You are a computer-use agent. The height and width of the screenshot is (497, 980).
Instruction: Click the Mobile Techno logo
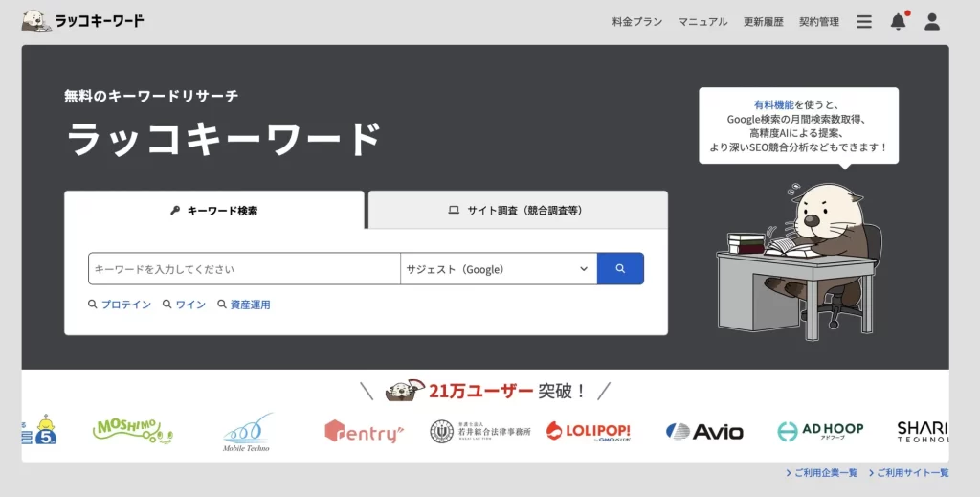248,432
